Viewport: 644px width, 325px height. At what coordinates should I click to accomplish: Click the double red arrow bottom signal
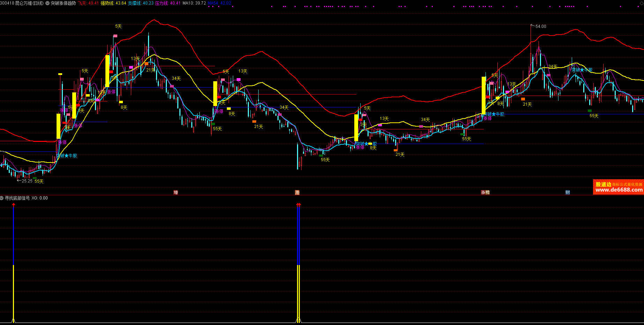point(298,205)
